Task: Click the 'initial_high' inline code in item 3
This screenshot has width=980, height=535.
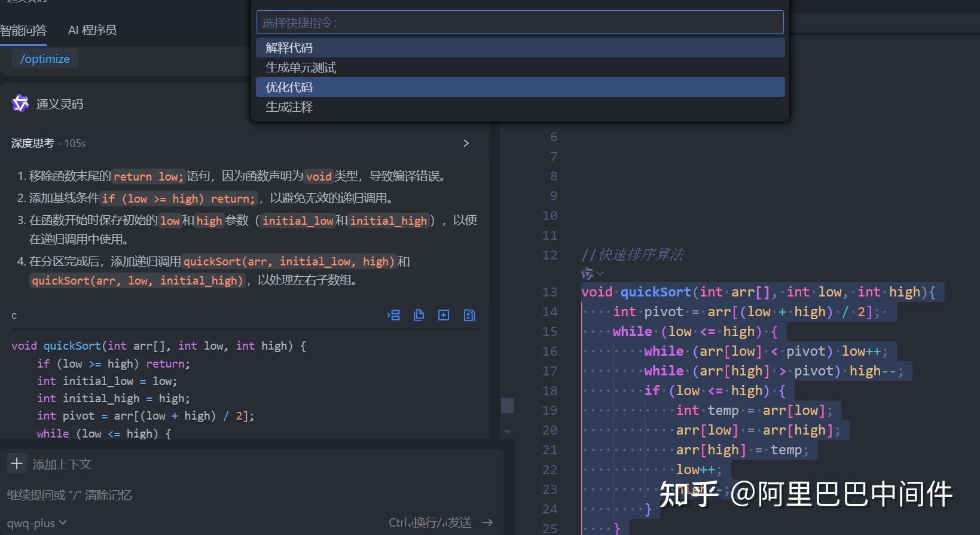Action: coord(389,221)
